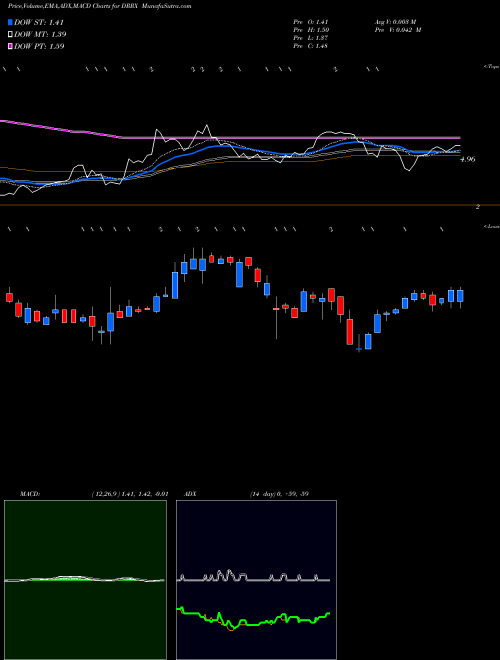
Task: Click the 4.96 price axis label
Action: [468, 159]
